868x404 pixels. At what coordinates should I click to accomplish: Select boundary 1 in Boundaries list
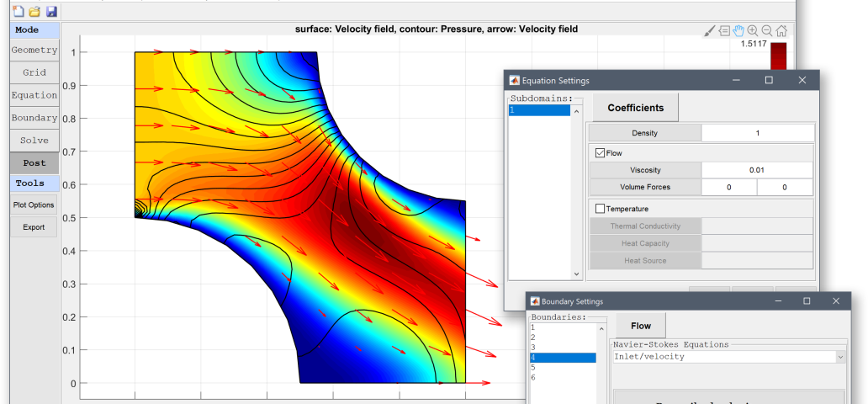pyautogui.click(x=563, y=327)
